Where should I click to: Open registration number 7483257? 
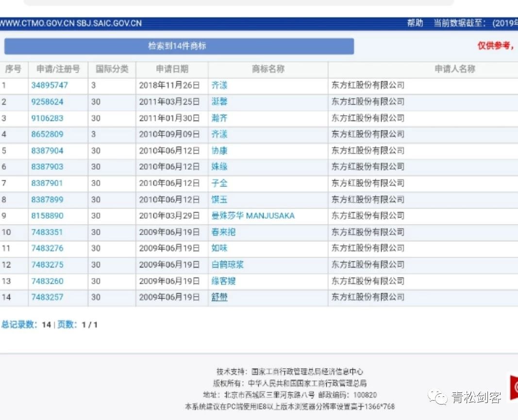pyautogui.click(x=47, y=297)
